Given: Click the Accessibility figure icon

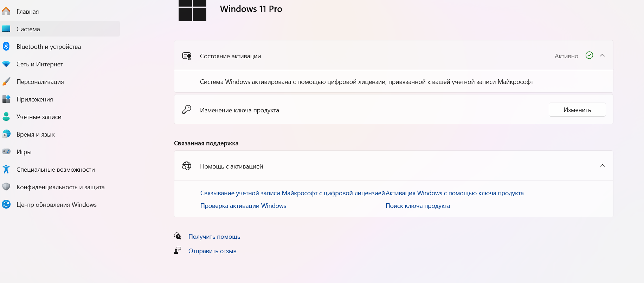Looking at the screenshot, I should click(x=6, y=169).
